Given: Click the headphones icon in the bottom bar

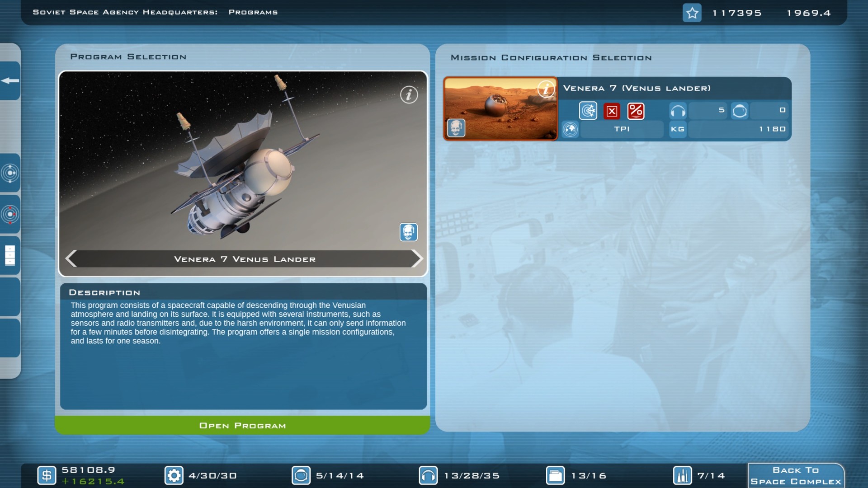Looking at the screenshot, I should pyautogui.click(x=428, y=475).
